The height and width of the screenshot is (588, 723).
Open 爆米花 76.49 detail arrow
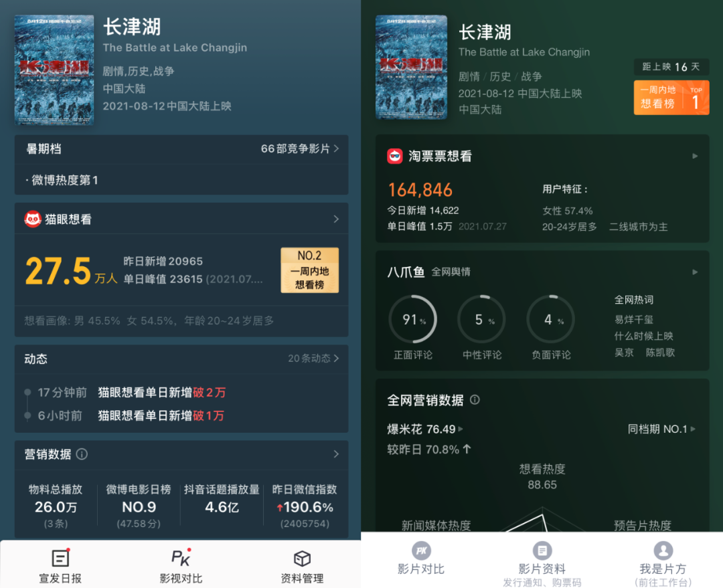[460, 429]
